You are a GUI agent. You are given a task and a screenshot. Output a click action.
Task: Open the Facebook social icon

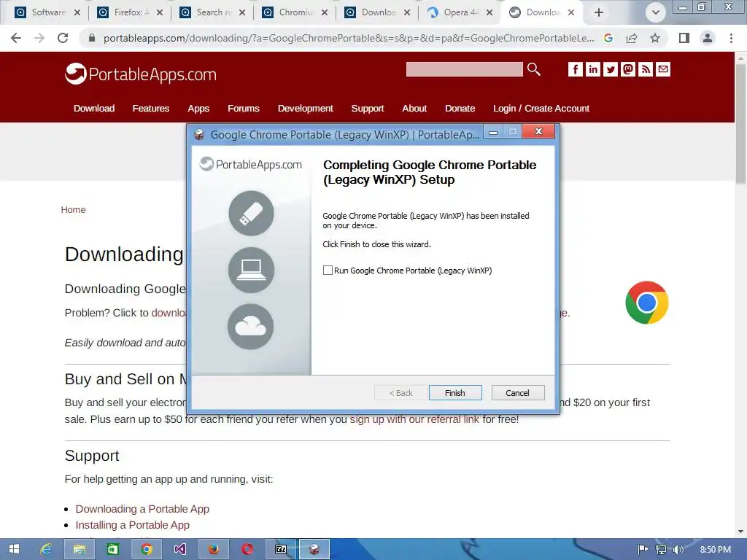[x=575, y=69]
